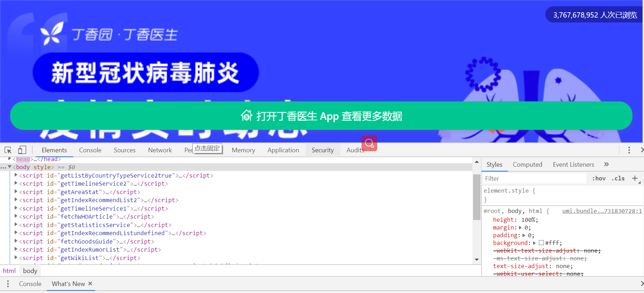Close the What's New drawer tab

90,284
